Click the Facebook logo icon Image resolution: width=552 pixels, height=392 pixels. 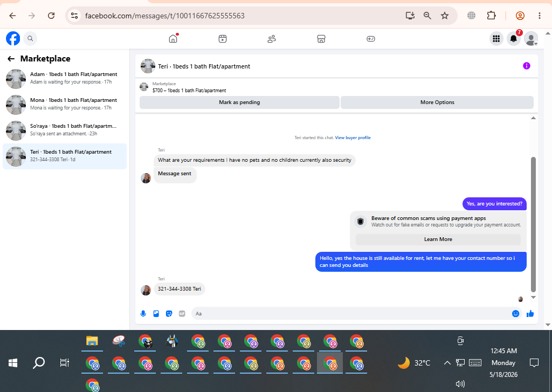(13, 38)
